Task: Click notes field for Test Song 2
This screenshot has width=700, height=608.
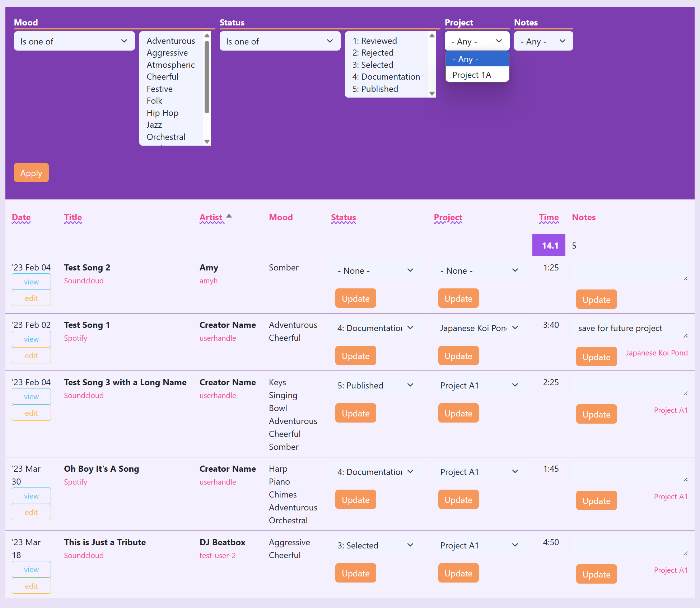Action: (x=630, y=272)
